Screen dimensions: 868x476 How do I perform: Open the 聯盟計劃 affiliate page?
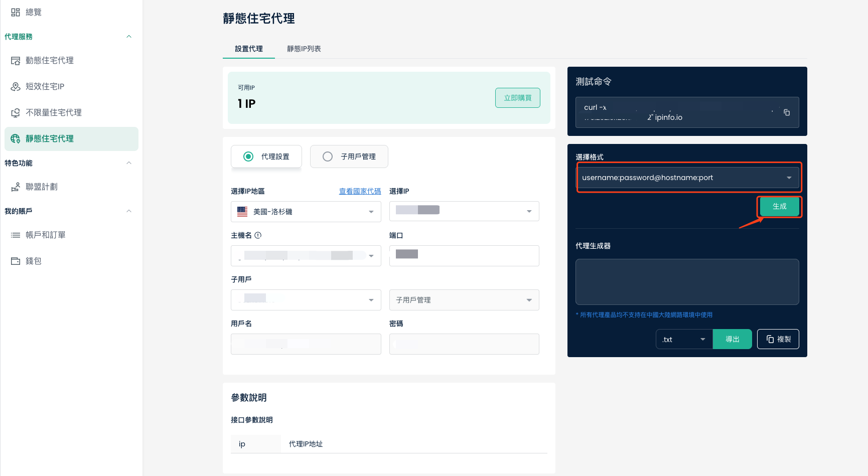(x=43, y=187)
